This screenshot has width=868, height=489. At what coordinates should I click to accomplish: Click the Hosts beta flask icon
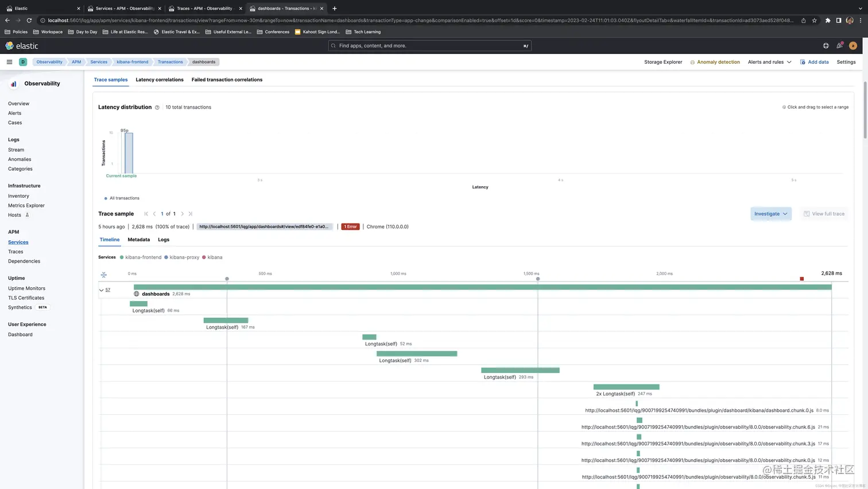coord(27,215)
